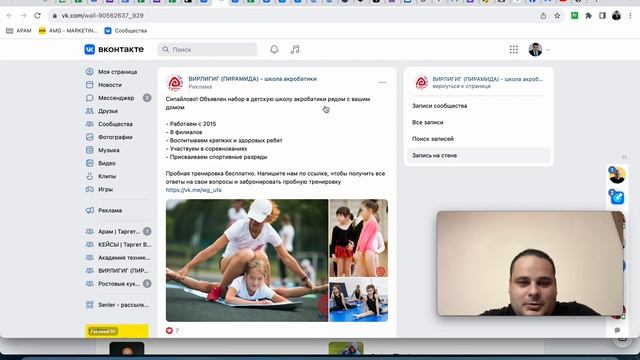Click the Новости newspaper icon
This screenshot has width=640, height=360.
(x=90, y=85)
